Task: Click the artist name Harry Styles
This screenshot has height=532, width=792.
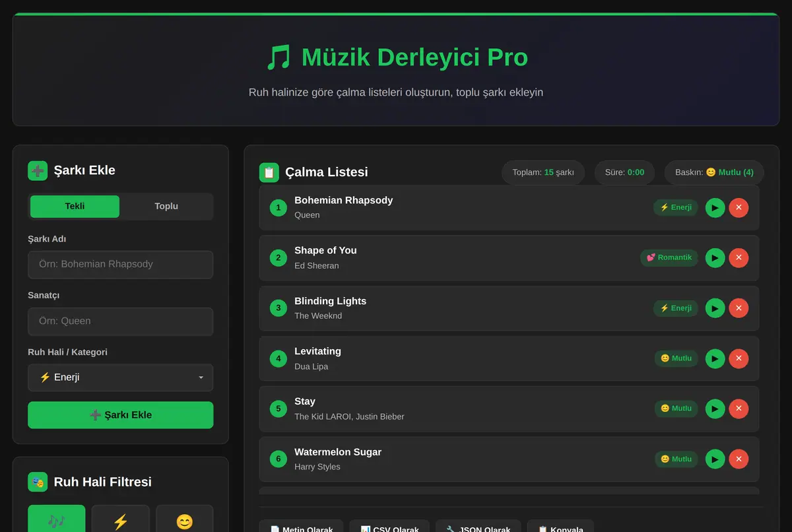Action: [x=317, y=467]
